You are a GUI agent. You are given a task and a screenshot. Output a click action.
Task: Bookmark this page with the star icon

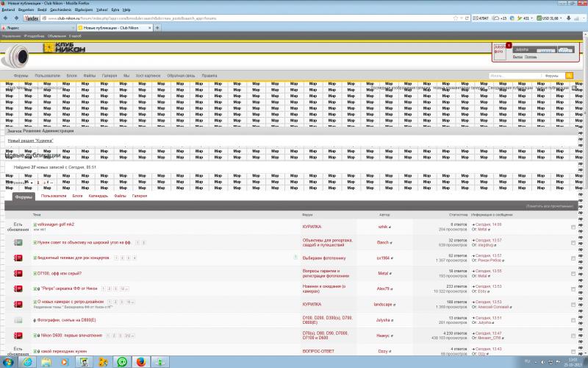456,18
